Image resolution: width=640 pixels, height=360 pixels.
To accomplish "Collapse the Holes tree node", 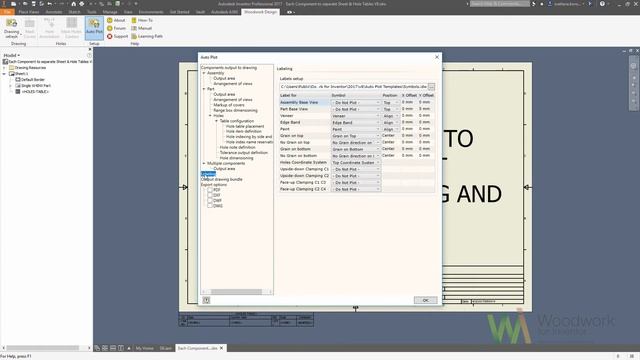I will point(210,116).
